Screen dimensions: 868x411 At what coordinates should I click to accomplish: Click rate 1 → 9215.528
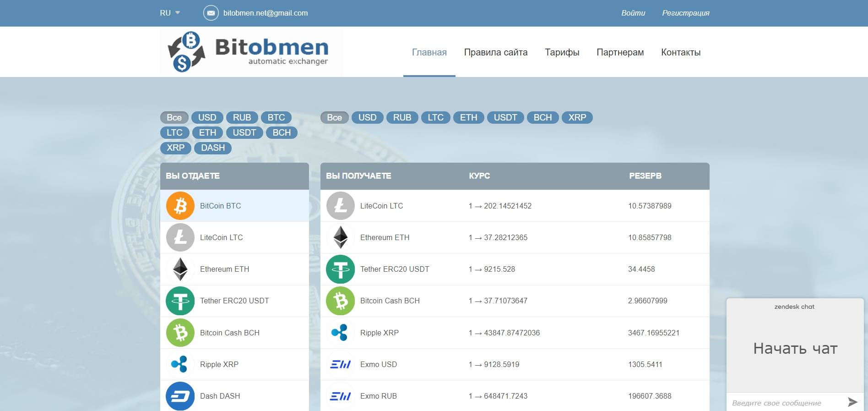pos(492,269)
